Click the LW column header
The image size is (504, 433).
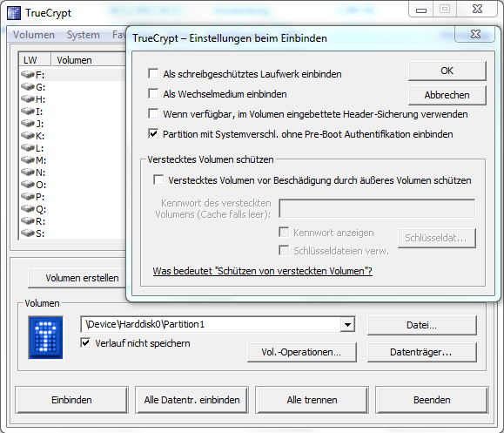point(35,60)
